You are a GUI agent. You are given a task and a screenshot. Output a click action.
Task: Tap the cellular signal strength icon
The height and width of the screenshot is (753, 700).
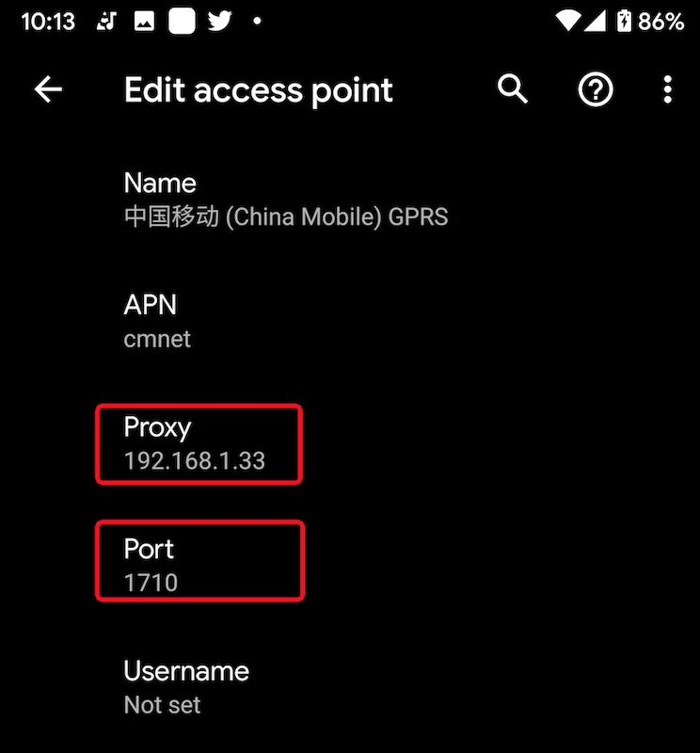click(x=596, y=22)
